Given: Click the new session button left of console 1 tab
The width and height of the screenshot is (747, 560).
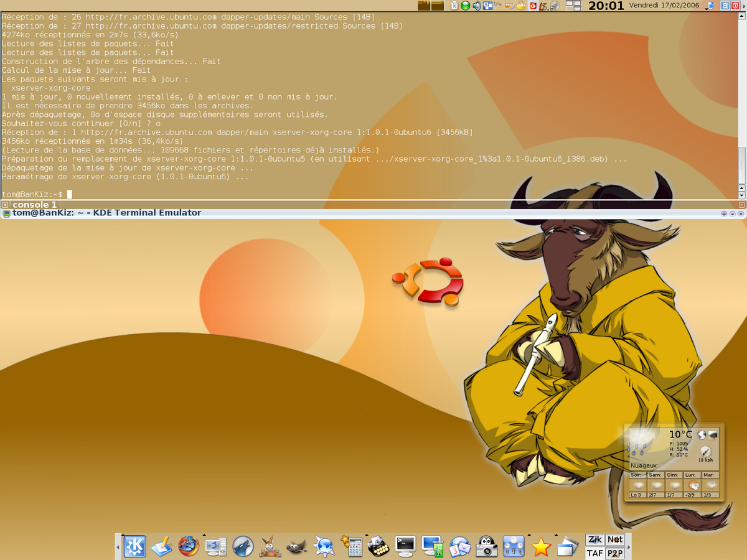Looking at the screenshot, I should [x=5, y=205].
